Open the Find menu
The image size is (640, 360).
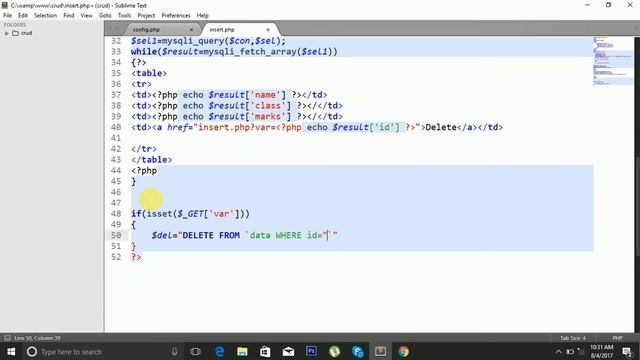point(69,16)
